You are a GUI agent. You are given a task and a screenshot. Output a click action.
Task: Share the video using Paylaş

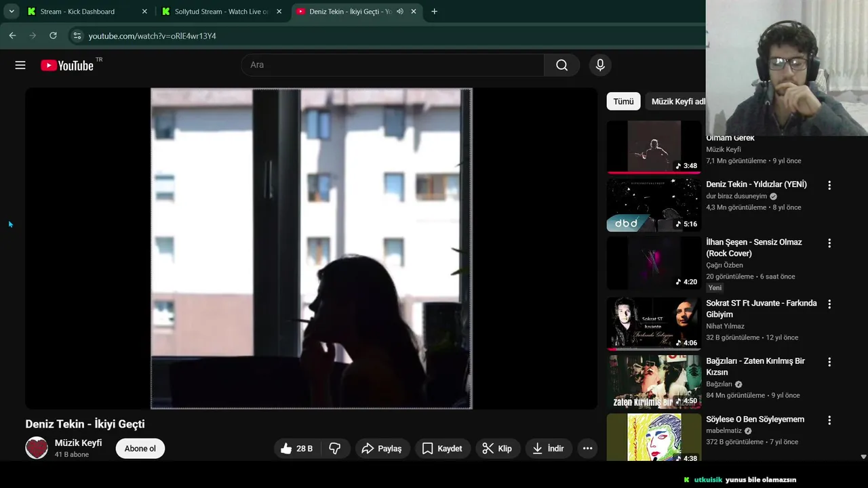coord(382,449)
